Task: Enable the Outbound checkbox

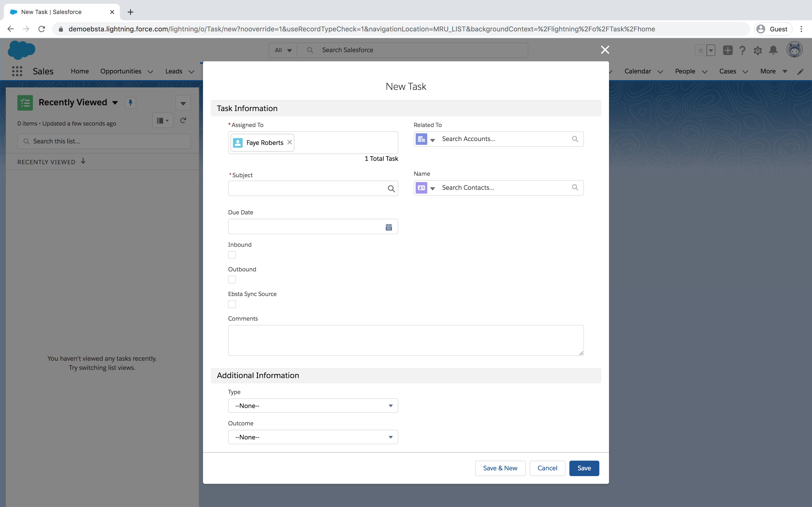Action: [232, 280]
